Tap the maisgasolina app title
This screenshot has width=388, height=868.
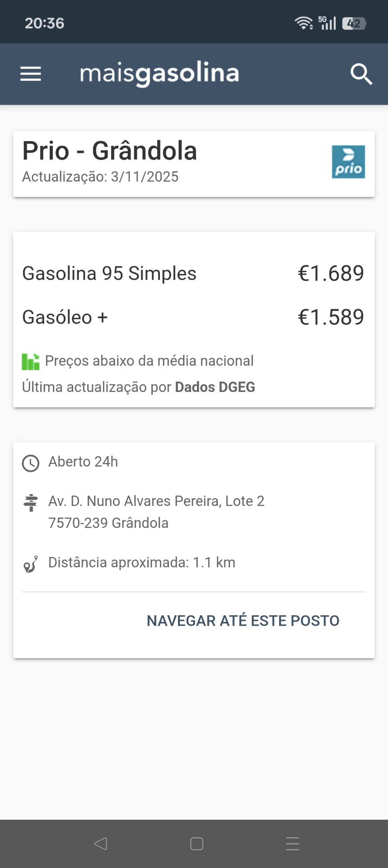[x=159, y=74]
